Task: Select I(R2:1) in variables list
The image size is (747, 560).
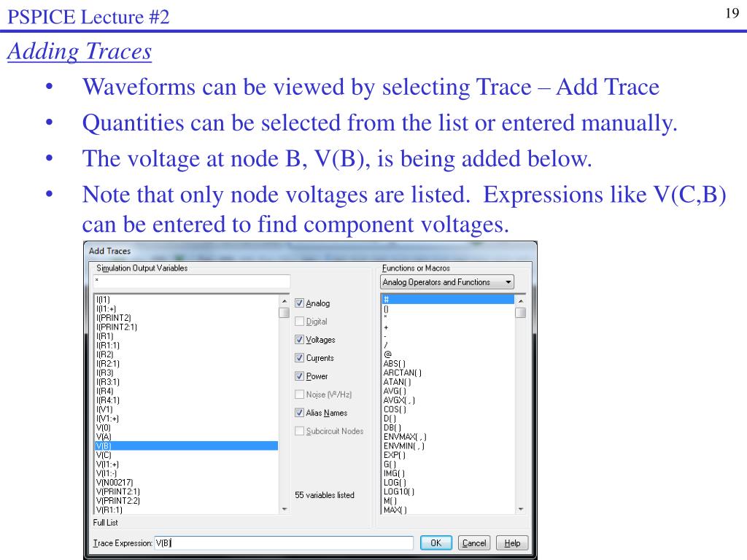Action: pyautogui.click(x=108, y=363)
